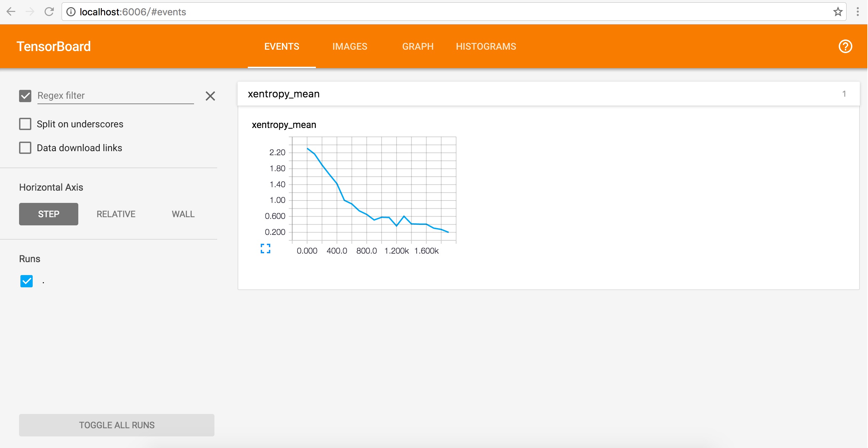Bookmark this page with star icon
Screen dimensions: 868x448
(838, 12)
